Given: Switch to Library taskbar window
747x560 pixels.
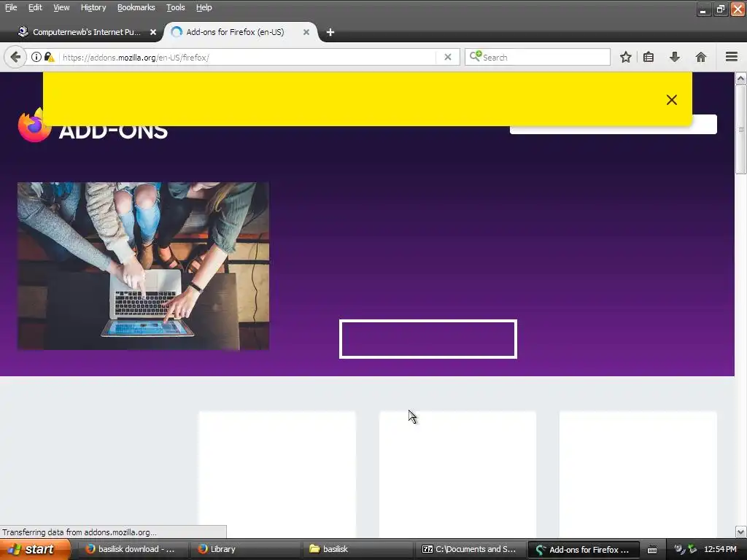Looking at the screenshot, I should click(246, 549).
